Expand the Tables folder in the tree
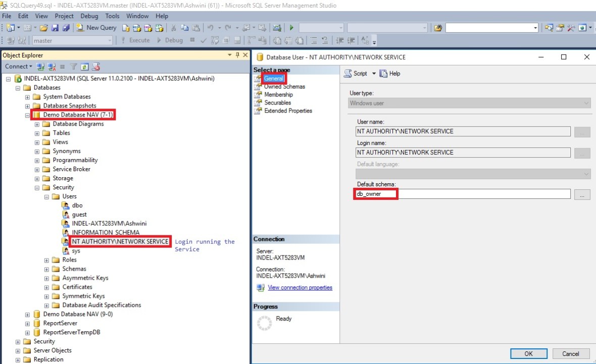The width and height of the screenshot is (596, 364). pos(37,133)
